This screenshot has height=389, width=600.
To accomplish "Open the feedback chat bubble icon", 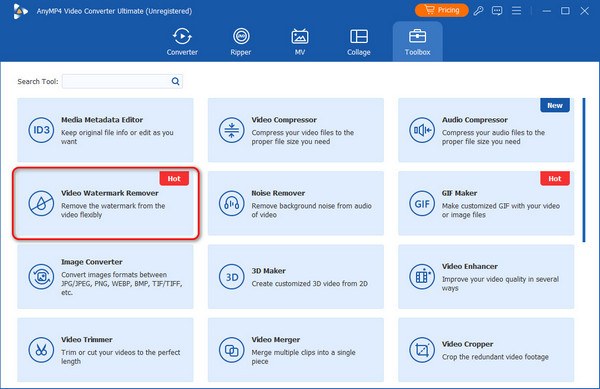I will click(x=497, y=11).
